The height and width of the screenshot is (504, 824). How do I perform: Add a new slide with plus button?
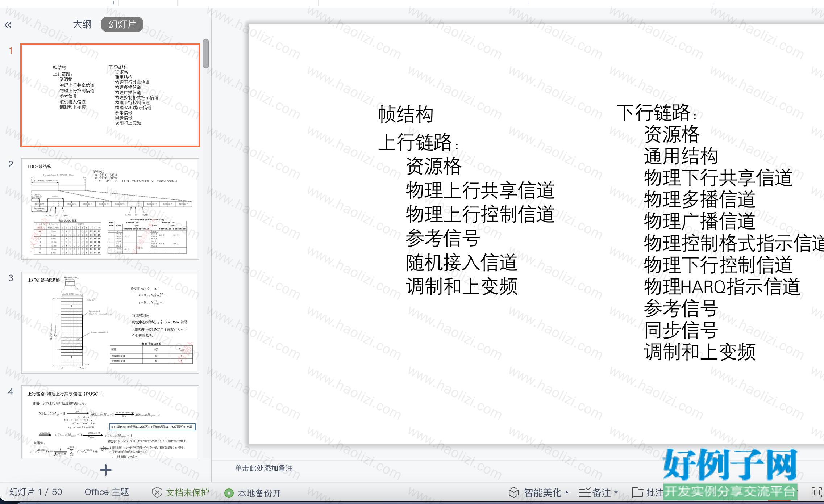click(106, 470)
